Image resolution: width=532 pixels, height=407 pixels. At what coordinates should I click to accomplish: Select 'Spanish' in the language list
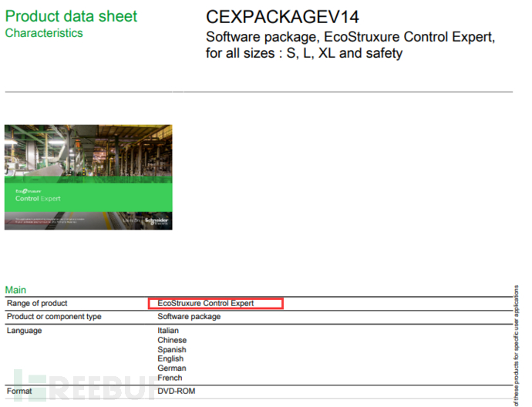172,349
